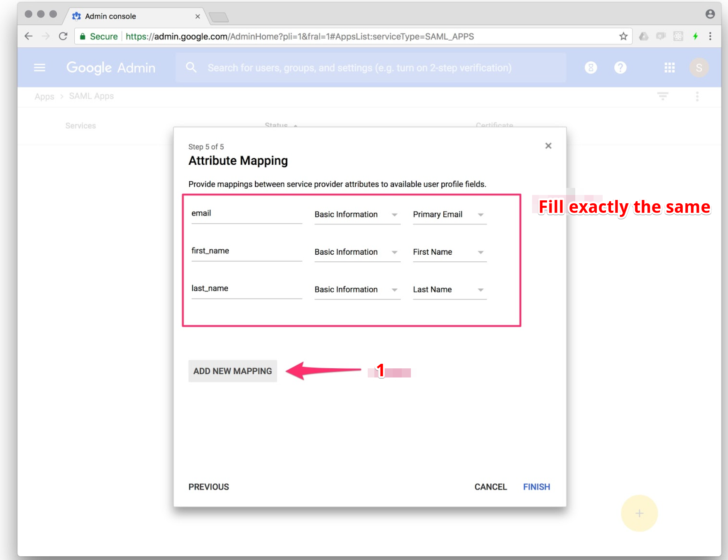Open the hourglass tasks icon
This screenshot has width=728, height=560.
click(591, 68)
